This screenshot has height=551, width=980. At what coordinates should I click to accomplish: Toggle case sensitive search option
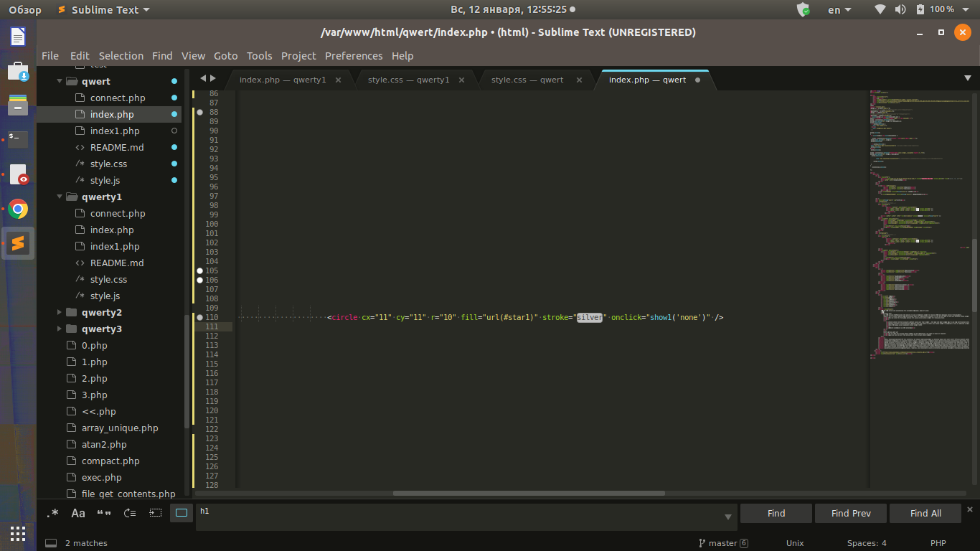78,513
